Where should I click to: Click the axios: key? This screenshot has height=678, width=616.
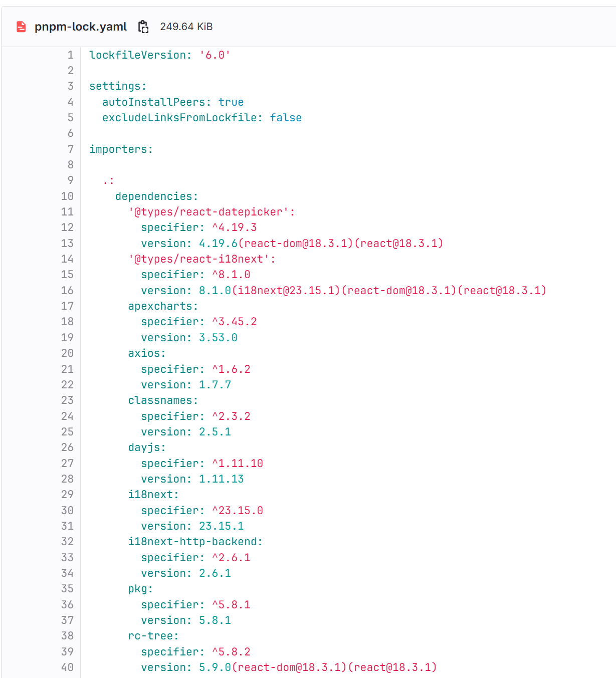click(x=147, y=353)
